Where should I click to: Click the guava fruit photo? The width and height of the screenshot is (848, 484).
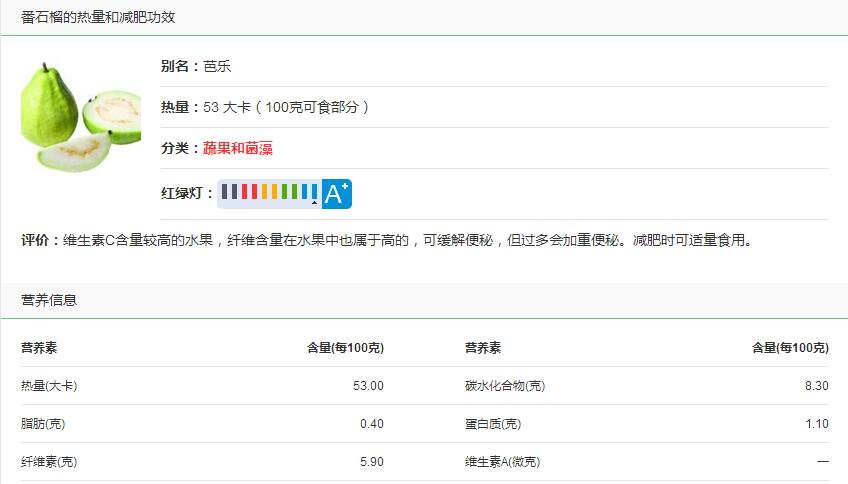coord(80,117)
